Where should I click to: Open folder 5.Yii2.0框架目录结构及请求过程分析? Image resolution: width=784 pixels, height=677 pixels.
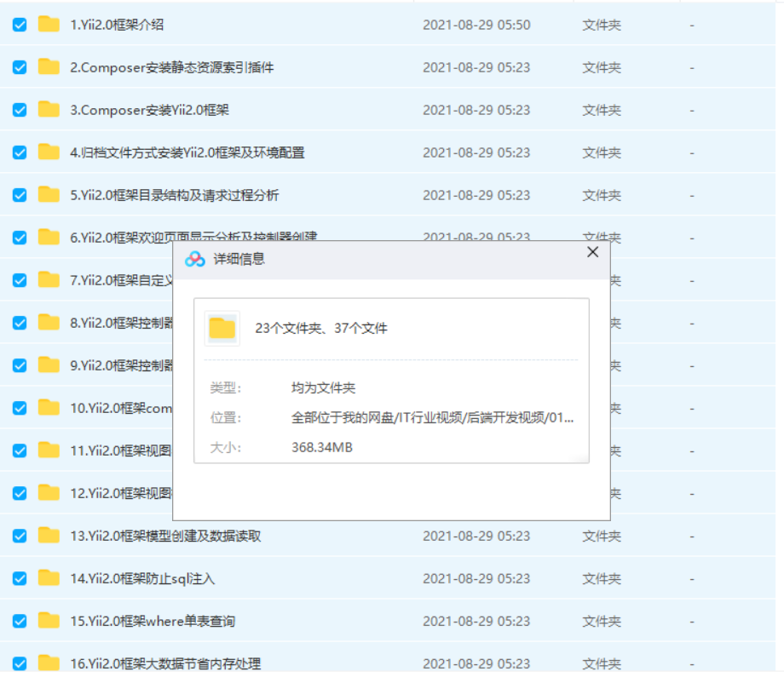[x=175, y=195]
